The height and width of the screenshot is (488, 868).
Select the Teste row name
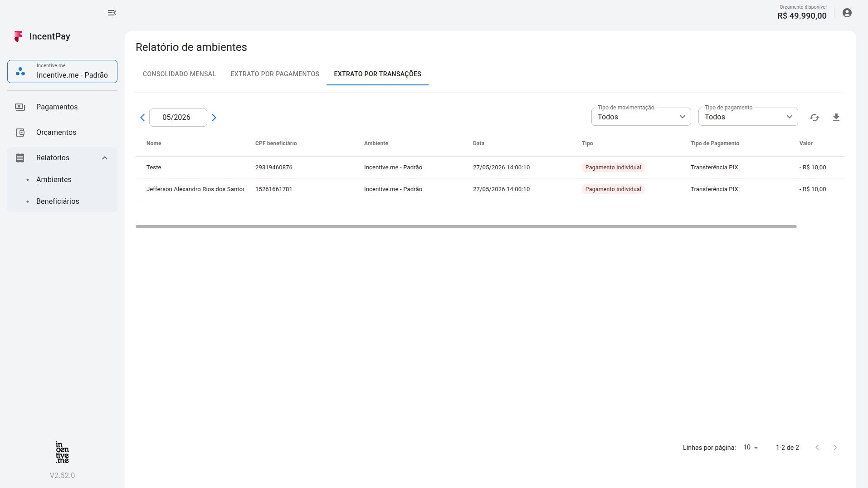[x=154, y=168]
